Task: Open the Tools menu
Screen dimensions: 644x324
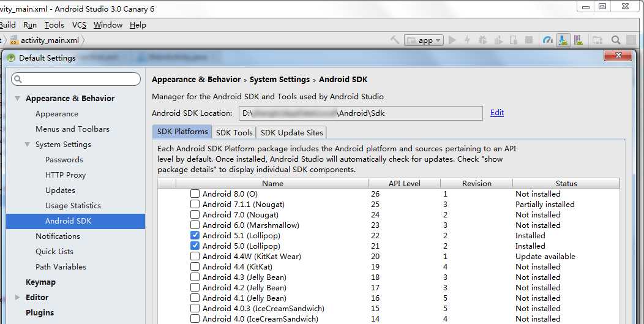Action: pos(54,24)
